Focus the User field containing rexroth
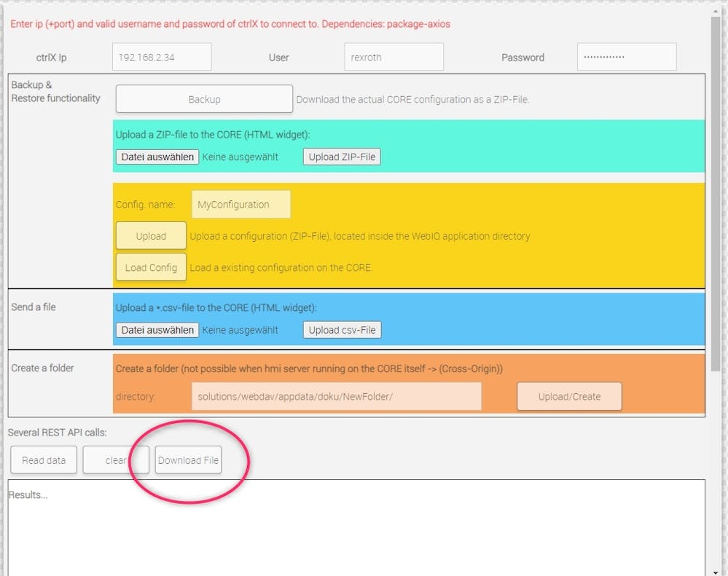The image size is (728, 576). point(394,58)
